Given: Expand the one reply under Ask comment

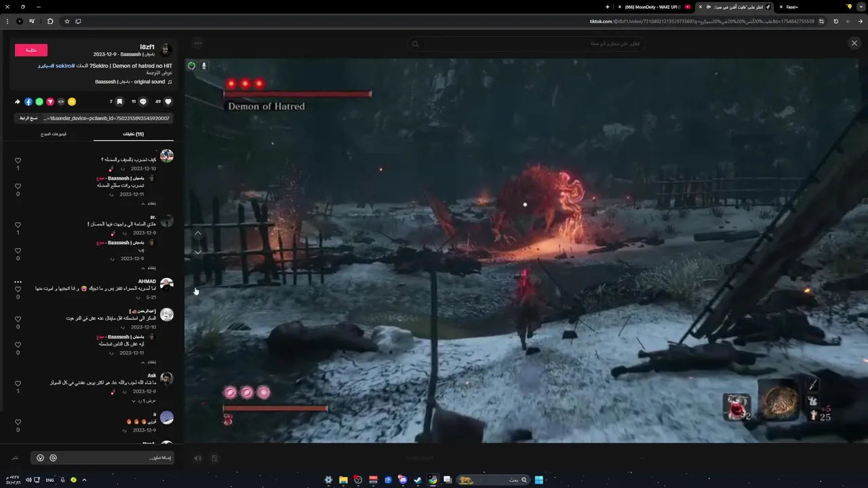Looking at the screenshot, I should point(144,401).
